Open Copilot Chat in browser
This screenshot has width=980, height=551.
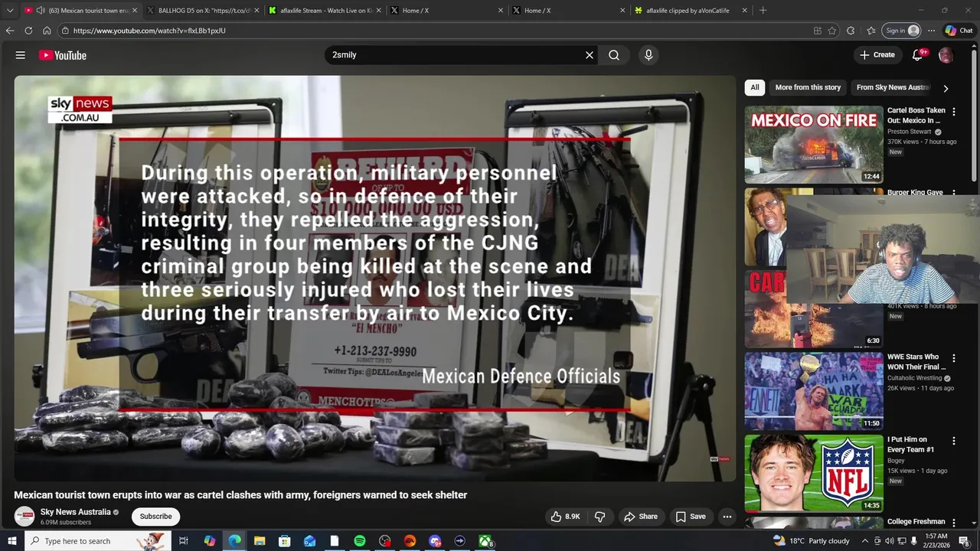tap(959, 31)
